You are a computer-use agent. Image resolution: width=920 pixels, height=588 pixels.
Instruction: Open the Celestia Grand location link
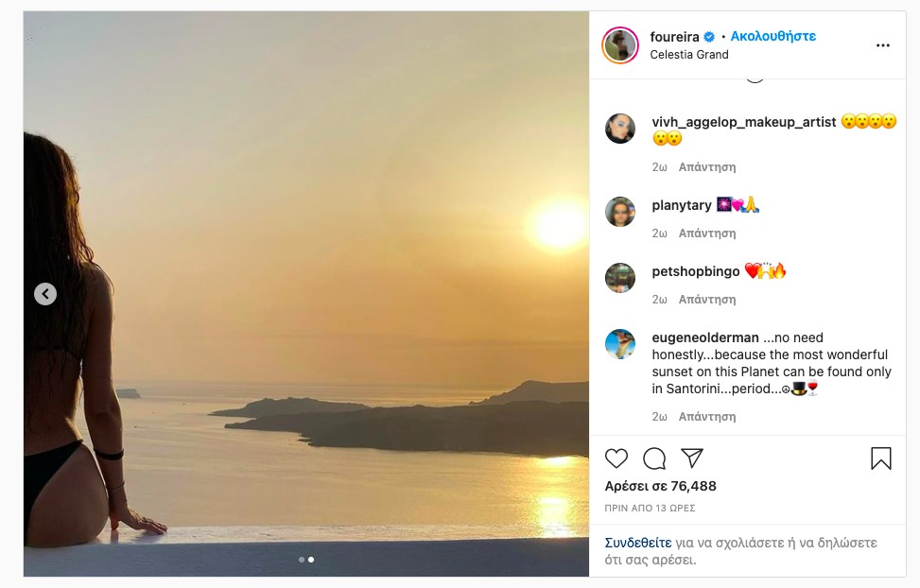pyautogui.click(x=689, y=55)
